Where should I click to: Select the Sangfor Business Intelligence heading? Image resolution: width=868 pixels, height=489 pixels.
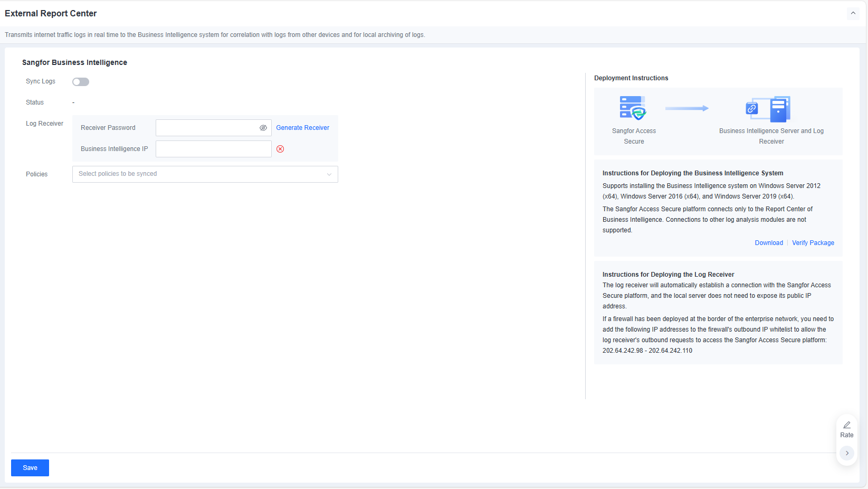tap(74, 62)
